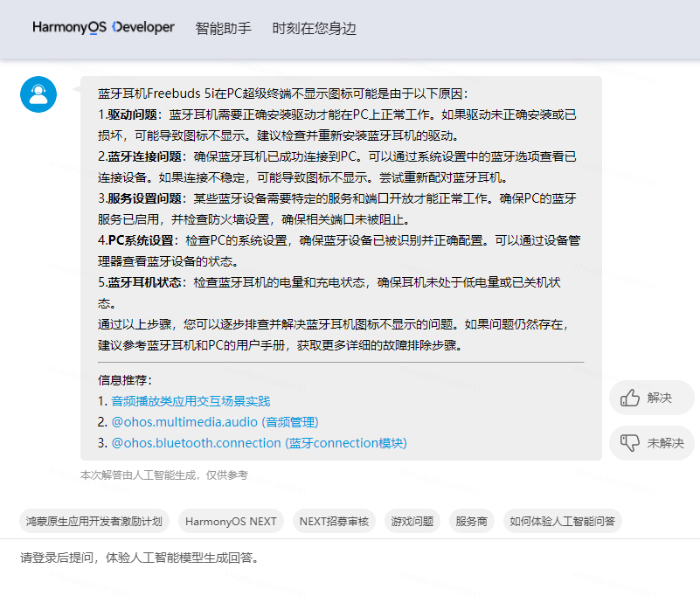This screenshot has height=603, width=700.
Task: Click the 时刻在您身边 header slogan
Action: 315,28
